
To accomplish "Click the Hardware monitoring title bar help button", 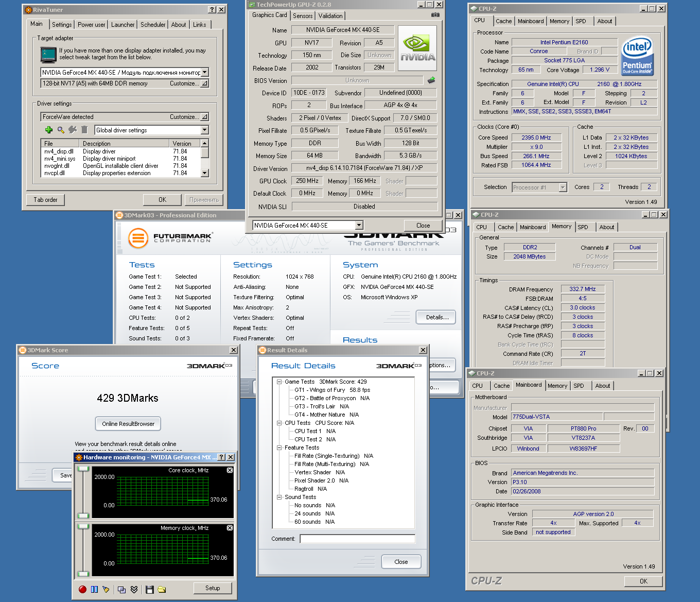I will (221, 457).
